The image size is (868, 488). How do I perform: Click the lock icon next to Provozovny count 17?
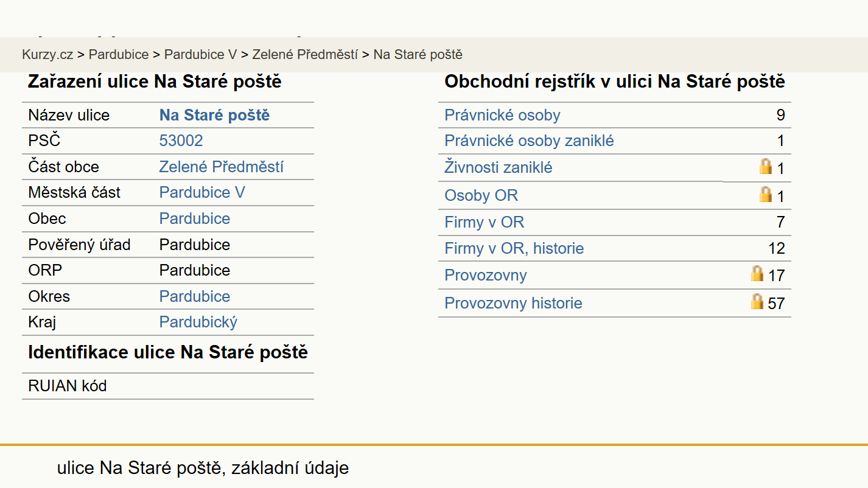coord(757,273)
